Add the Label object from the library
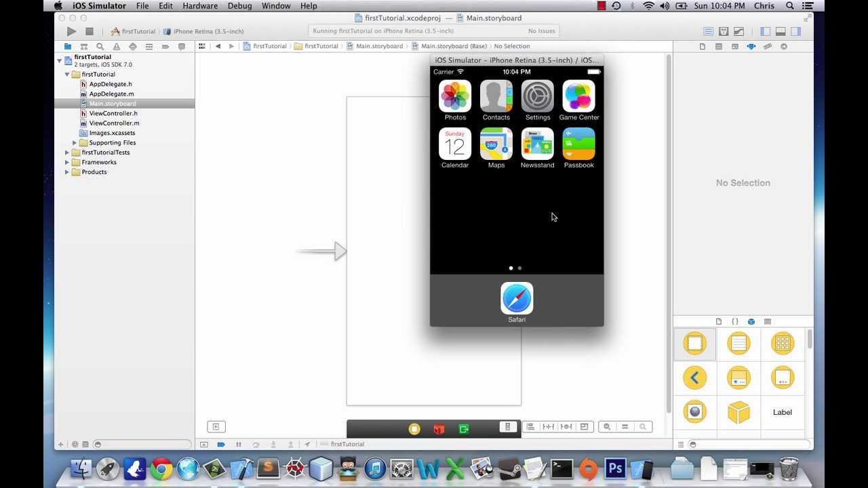Image resolution: width=868 pixels, height=488 pixels. (x=782, y=412)
